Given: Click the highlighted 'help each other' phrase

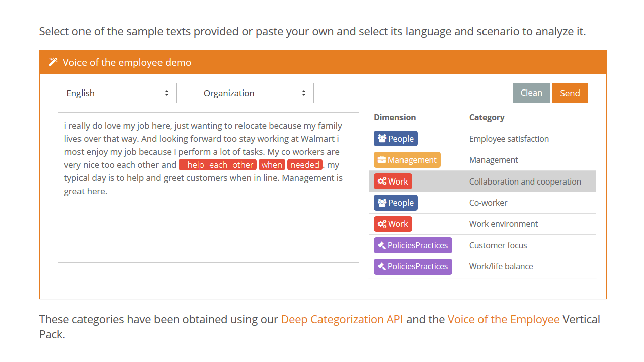Looking at the screenshot, I should pos(218,165).
